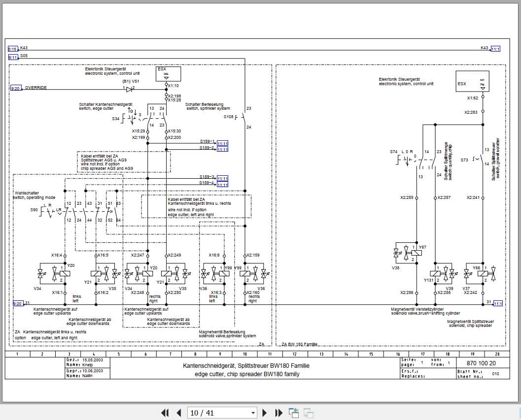
Task: Select the S74 chip quantity switch label
Action: tap(394, 152)
